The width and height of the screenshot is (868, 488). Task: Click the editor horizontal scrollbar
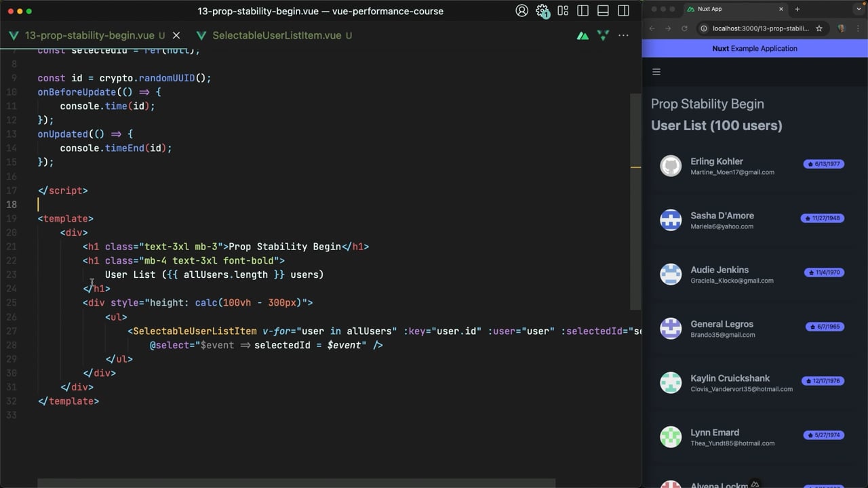click(296, 483)
